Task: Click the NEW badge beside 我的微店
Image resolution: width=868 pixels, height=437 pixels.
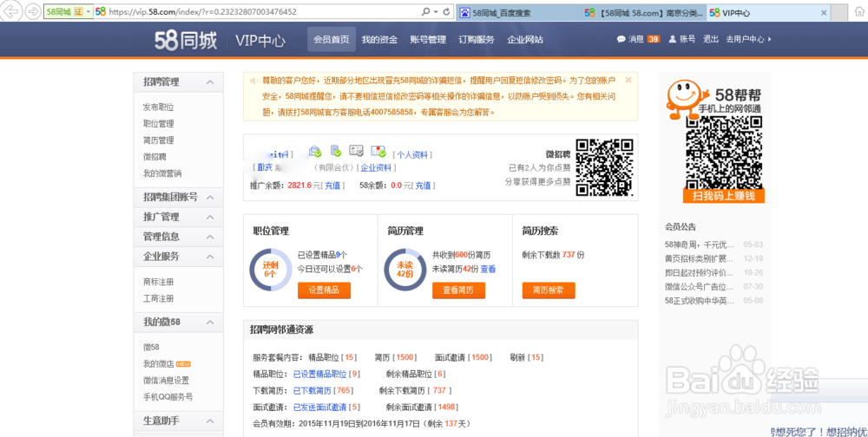Action: click(x=183, y=364)
